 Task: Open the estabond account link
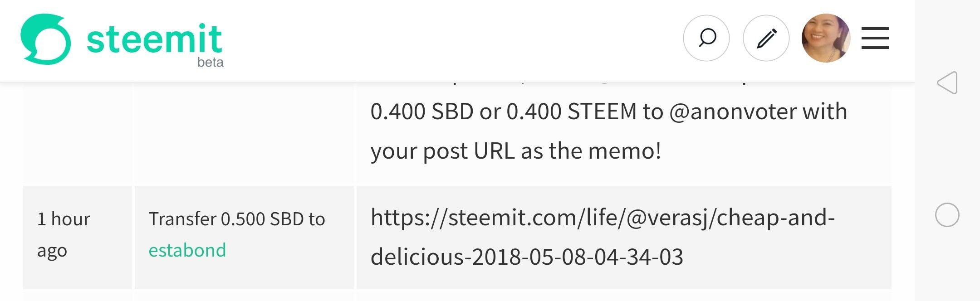tap(187, 250)
